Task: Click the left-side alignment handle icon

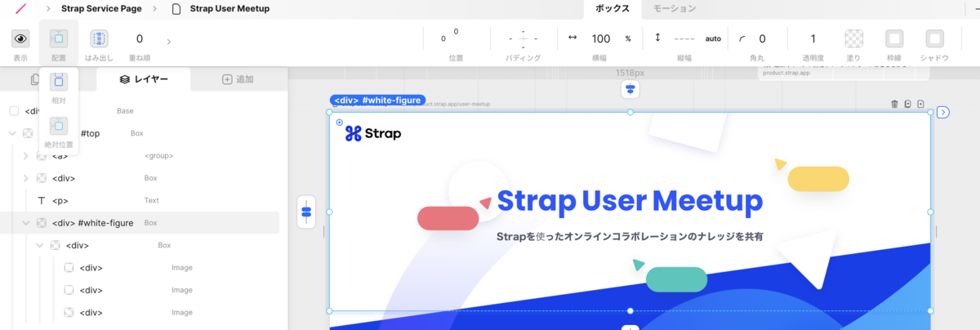Action: pyautogui.click(x=306, y=212)
